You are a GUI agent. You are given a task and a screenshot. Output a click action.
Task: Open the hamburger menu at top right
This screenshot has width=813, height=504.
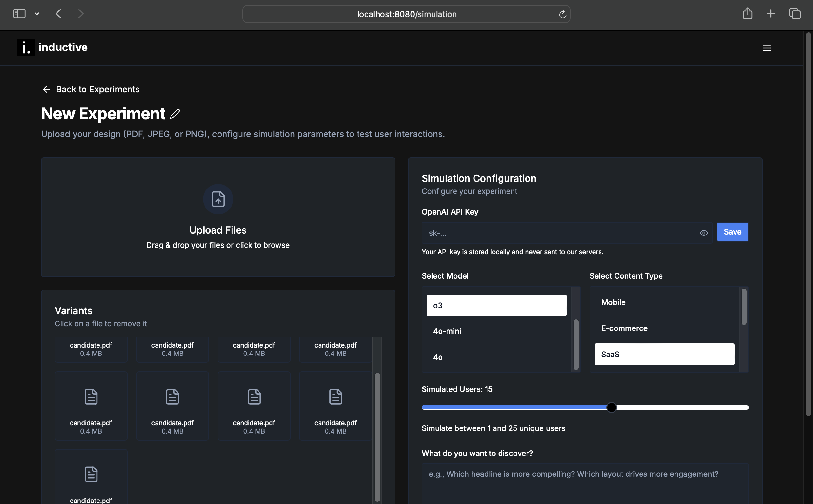(x=766, y=48)
